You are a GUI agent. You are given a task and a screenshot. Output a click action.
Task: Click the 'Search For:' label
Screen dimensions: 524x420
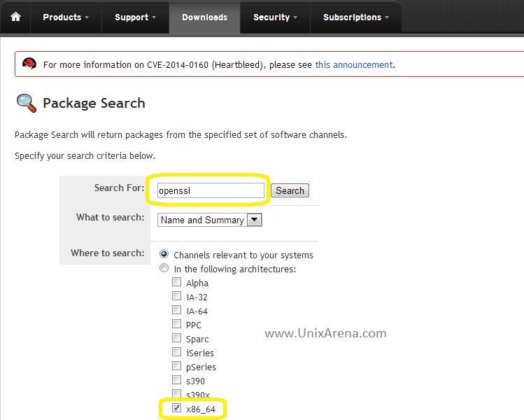pos(120,188)
